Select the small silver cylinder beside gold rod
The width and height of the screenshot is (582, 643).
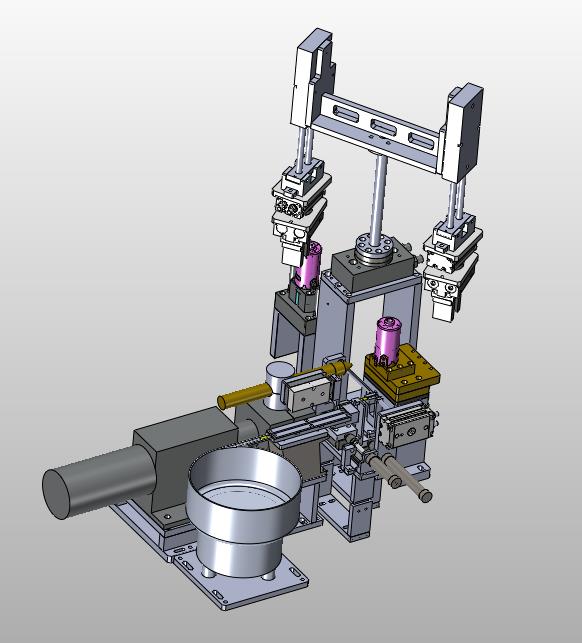pyautogui.click(x=279, y=384)
